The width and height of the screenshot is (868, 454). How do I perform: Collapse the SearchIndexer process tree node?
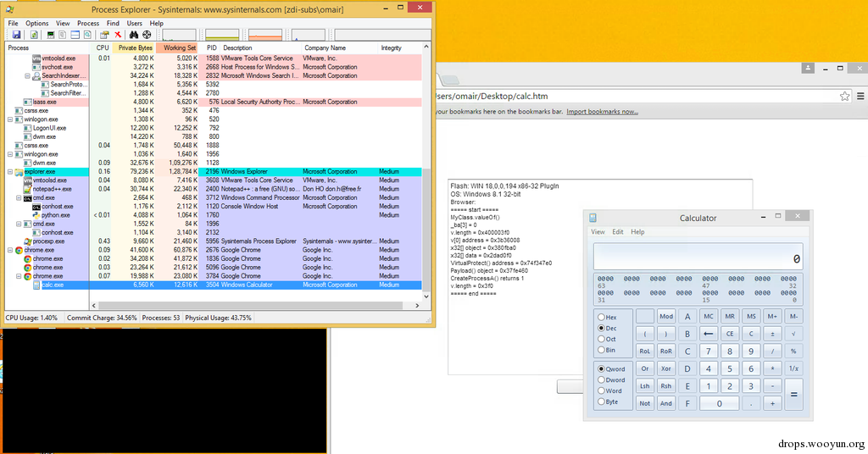pyautogui.click(x=28, y=75)
